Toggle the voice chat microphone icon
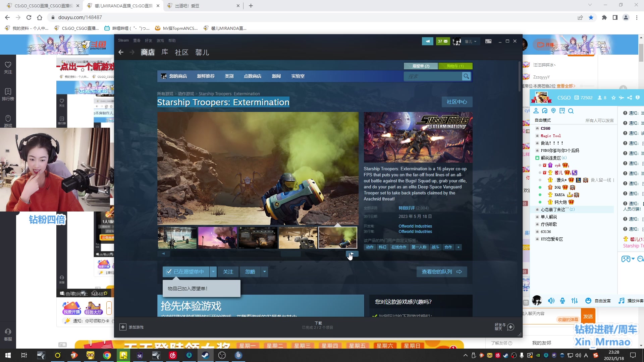644x362 pixels. (562, 301)
